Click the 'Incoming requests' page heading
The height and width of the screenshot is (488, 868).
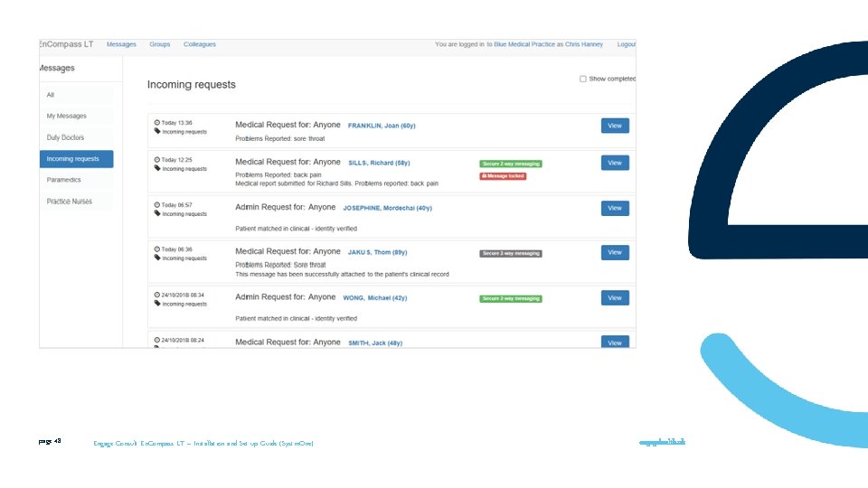tap(192, 85)
